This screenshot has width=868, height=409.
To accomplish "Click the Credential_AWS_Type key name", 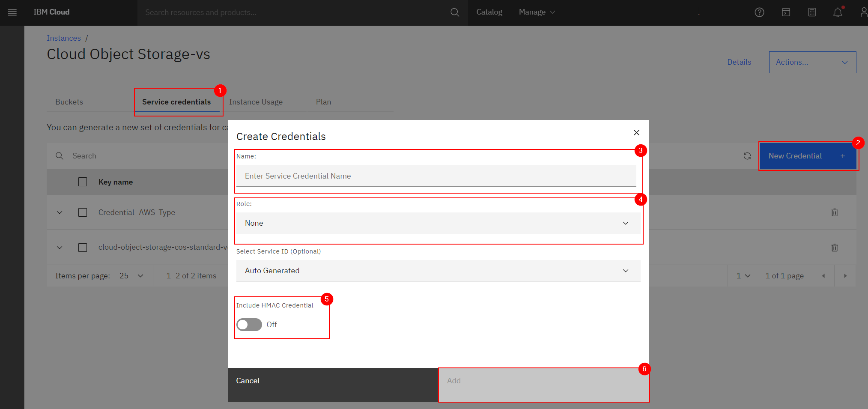I will [137, 212].
